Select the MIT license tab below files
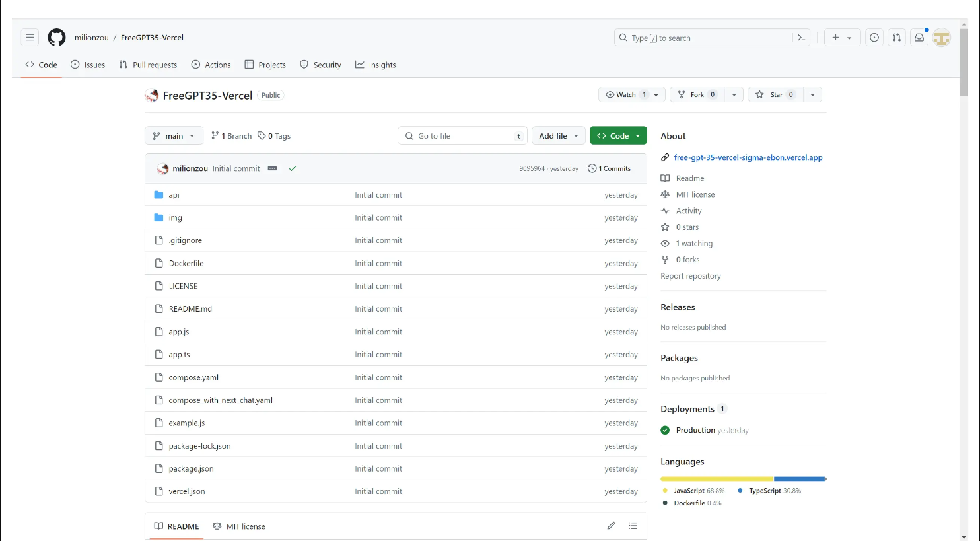Image resolution: width=980 pixels, height=541 pixels. coord(239,526)
